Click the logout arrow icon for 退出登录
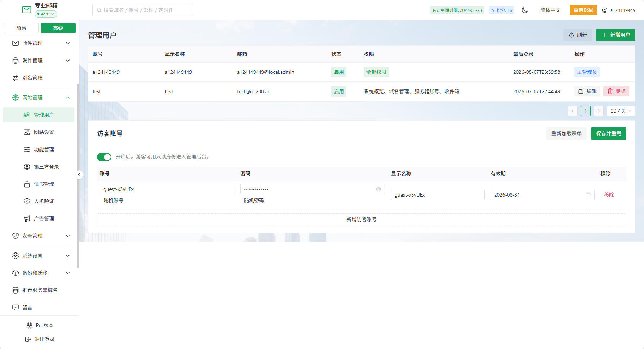Viewport: 644px width, 349px height. point(28,339)
